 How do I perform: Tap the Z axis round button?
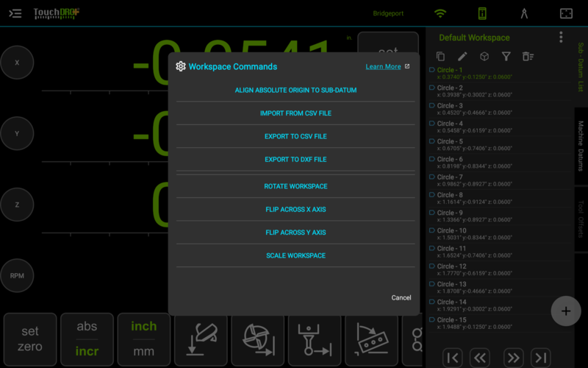click(17, 205)
